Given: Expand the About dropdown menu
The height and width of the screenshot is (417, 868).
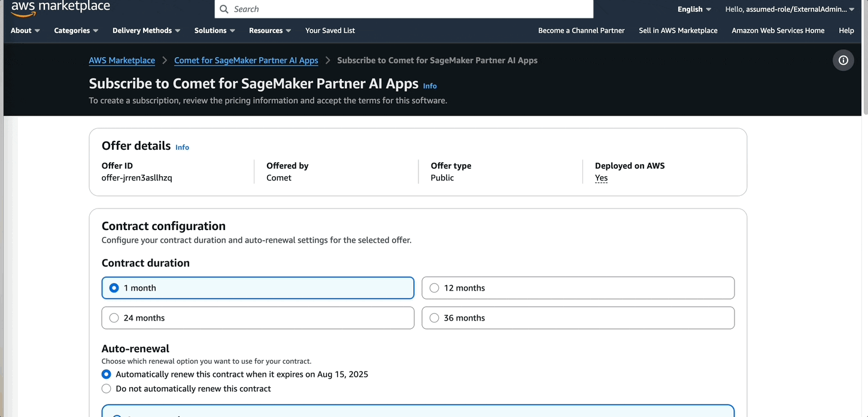Looking at the screenshot, I should pyautogui.click(x=25, y=31).
